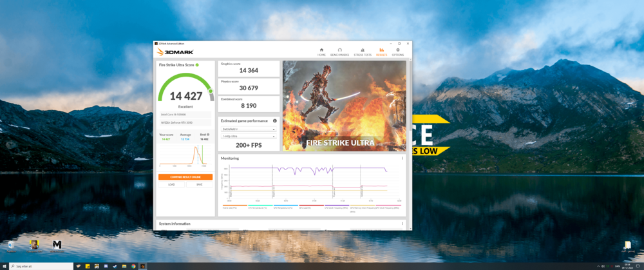The width and height of the screenshot is (644, 270).
Task: Open the Stress Tests section
Action: [363, 51]
